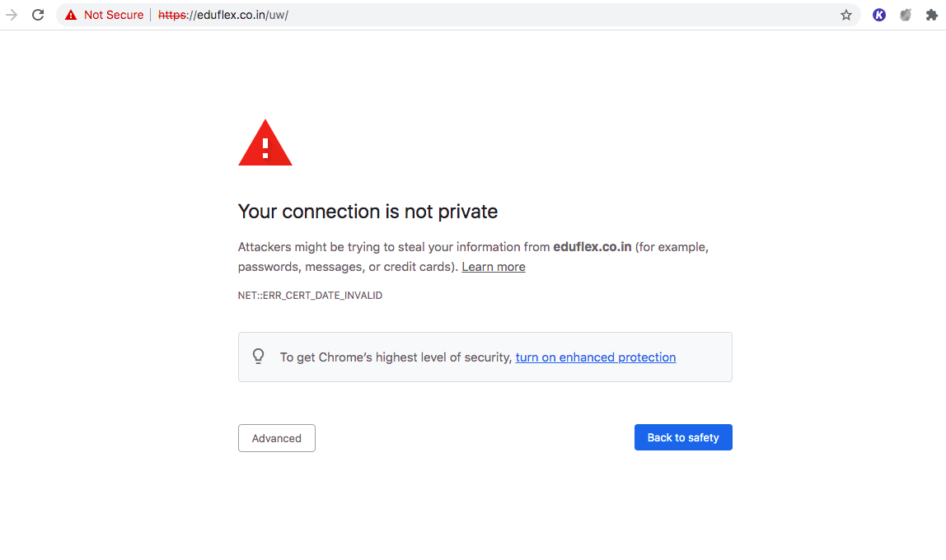Viewport: 946px width, 560px height.
Task: Click the Not Secure warning icon
Action: [69, 14]
